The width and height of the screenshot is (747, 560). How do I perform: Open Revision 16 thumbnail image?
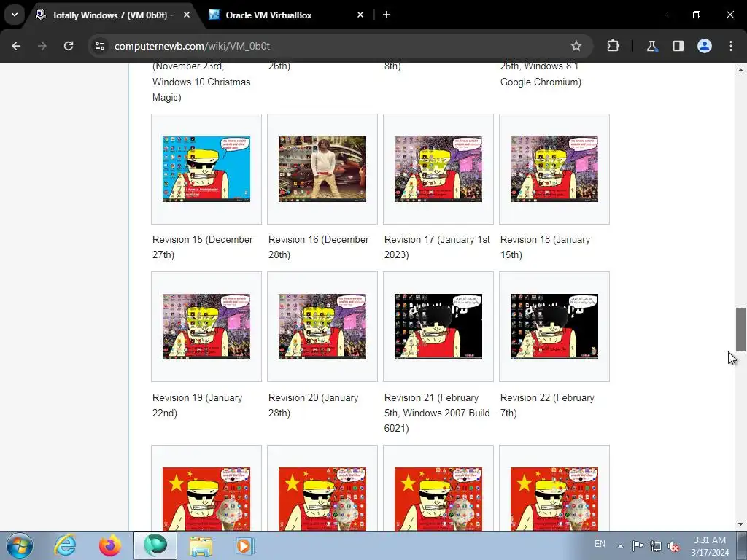pyautogui.click(x=322, y=169)
